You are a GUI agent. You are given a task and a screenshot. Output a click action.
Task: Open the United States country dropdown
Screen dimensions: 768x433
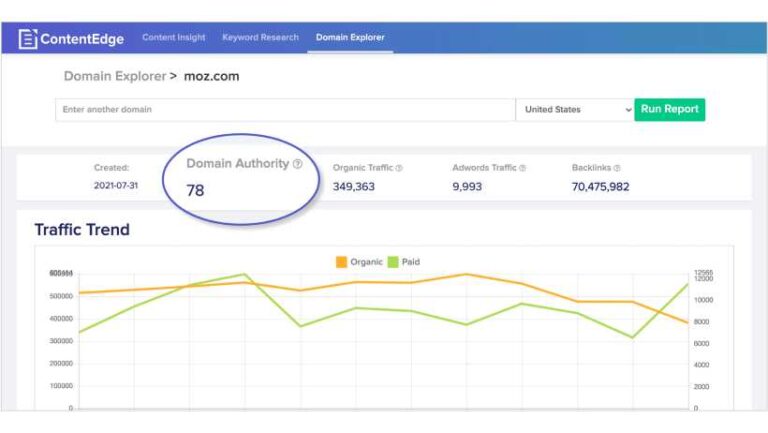tap(575, 109)
